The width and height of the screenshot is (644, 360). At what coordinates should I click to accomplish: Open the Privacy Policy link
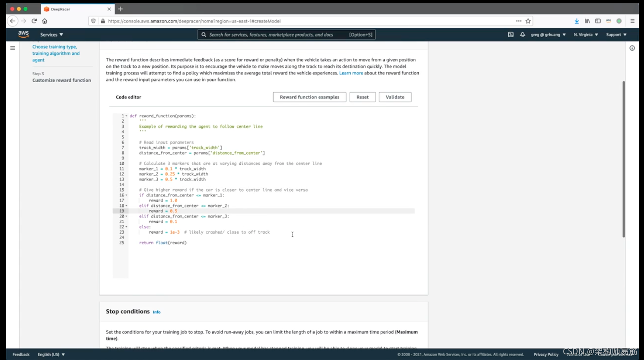(546, 354)
